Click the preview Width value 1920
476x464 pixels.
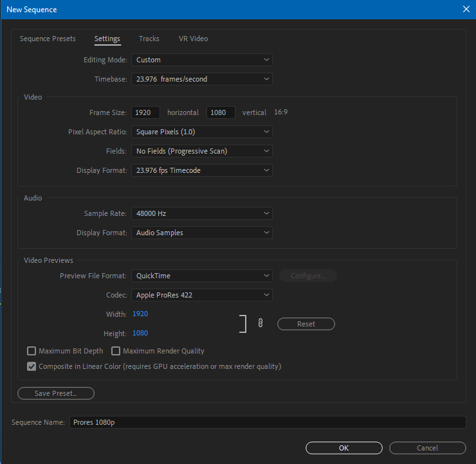pyautogui.click(x=140, y=314)
